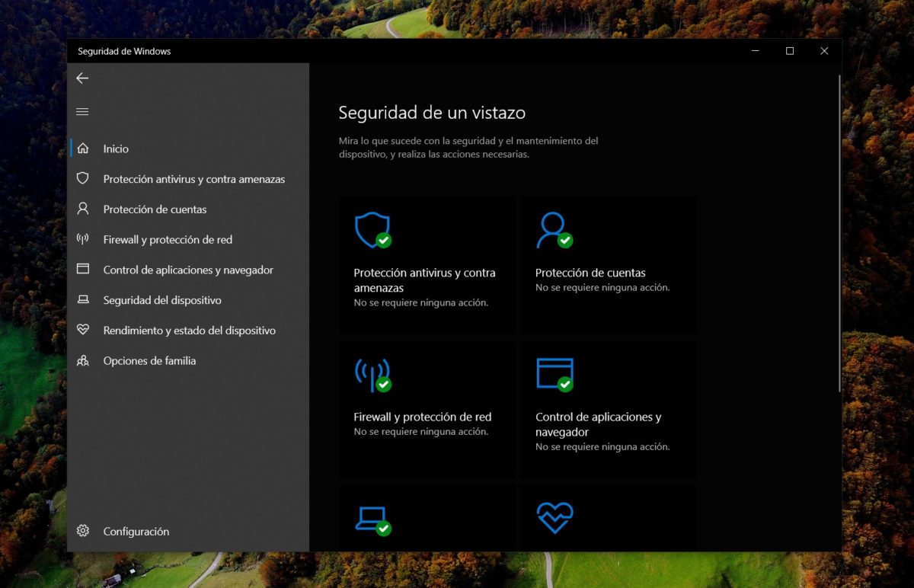Select the shield icon for antivirus protection

83,178
